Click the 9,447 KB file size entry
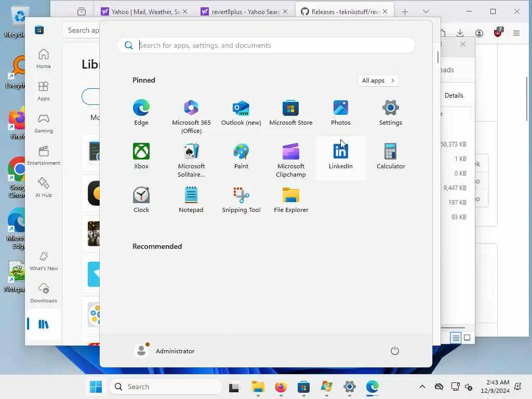The image size is (532, 399). tap(455, 188)
